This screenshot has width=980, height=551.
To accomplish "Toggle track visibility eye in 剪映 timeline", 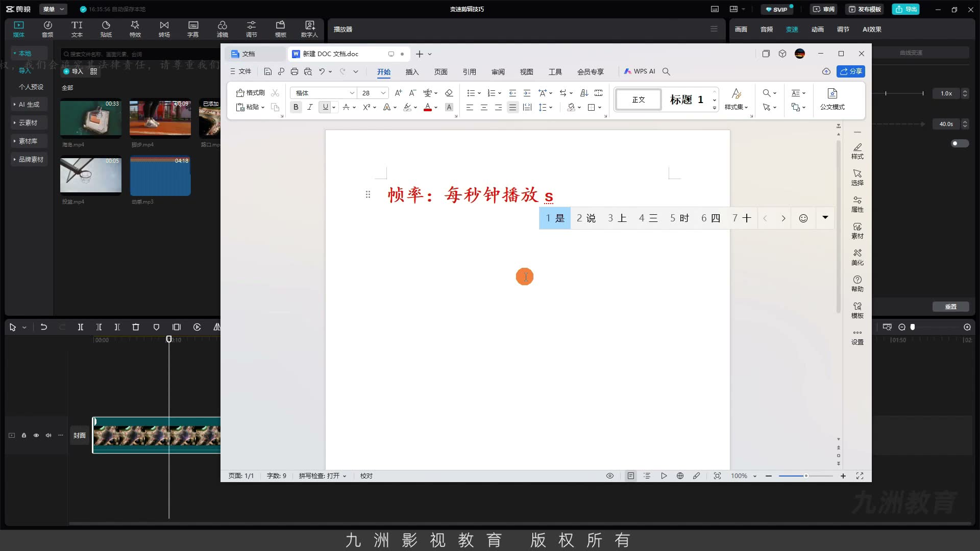I will click(36, 435).
